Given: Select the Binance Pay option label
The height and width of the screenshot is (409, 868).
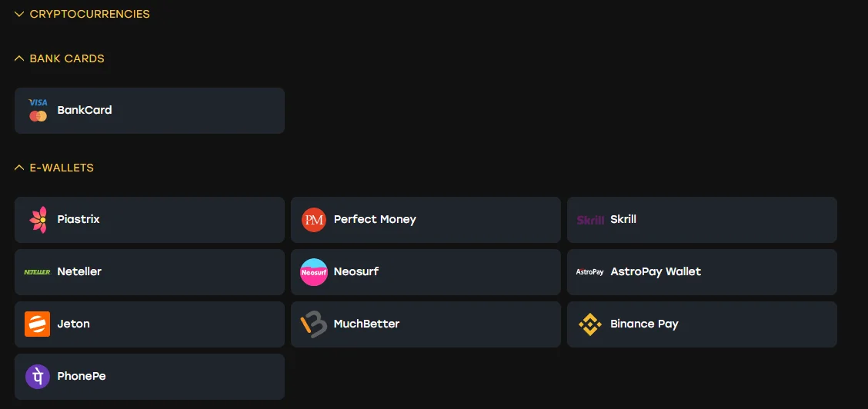Looking at the screenshot, I should pos(644,324).
